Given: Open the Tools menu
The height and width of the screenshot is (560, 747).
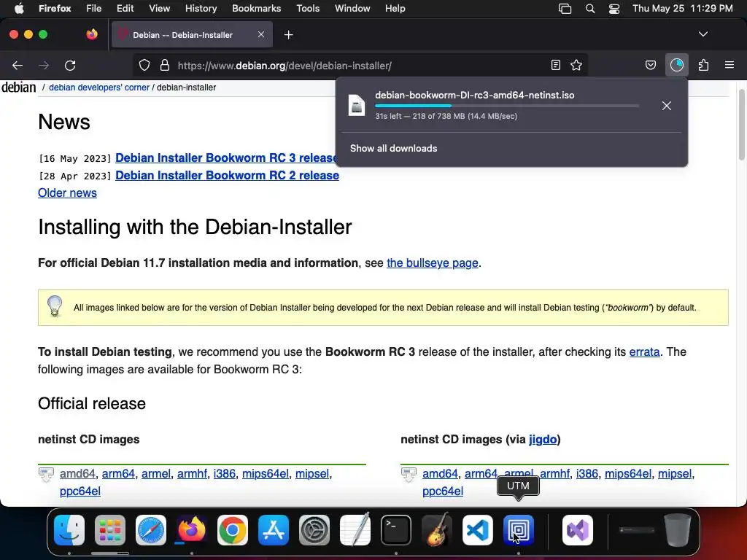Looking at the screenshot, I should (x=308, y=9).
